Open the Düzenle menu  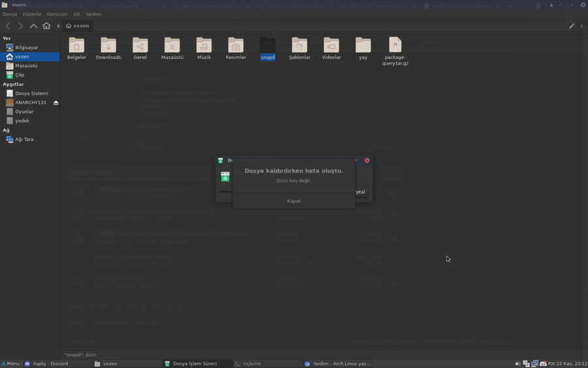point(32,14)
